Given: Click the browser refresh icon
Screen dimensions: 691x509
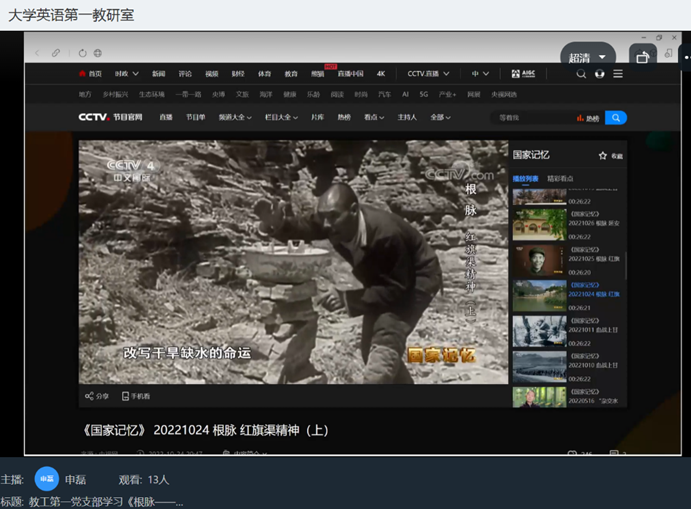Looking at the screenshot, I should click(82, 53).
